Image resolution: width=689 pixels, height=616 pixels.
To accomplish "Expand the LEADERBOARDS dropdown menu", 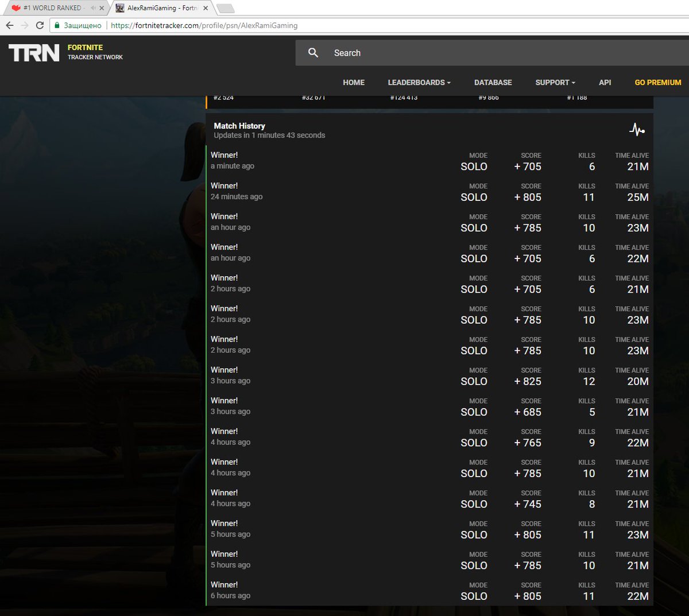I will [x=419, y=83].
